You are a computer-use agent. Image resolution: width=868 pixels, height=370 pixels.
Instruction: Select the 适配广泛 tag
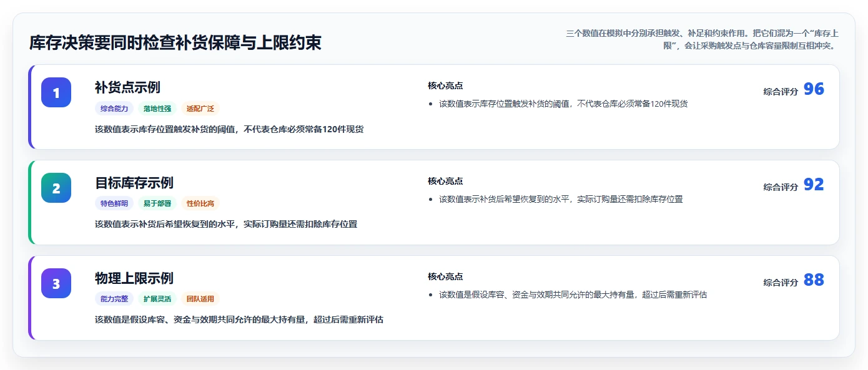pos(200,109)
